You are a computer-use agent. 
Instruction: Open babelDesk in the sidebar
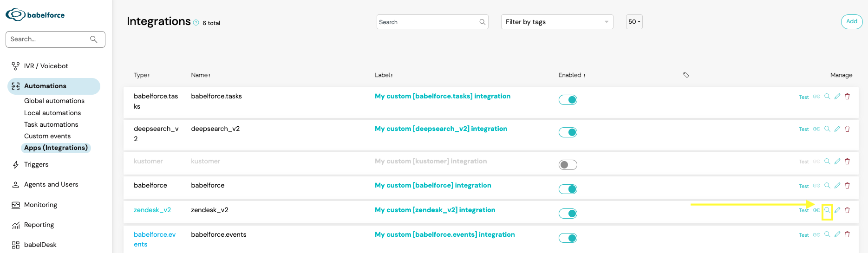click(x=40, y=245)
